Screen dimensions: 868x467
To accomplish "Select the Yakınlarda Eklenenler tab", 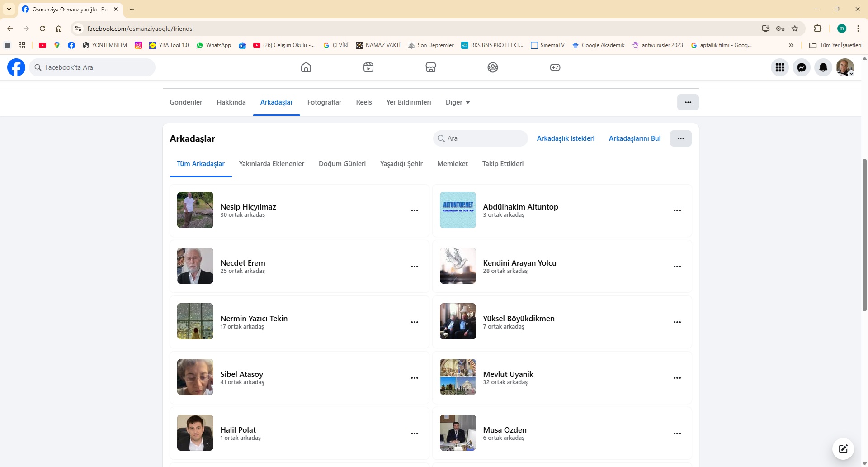I will coord(271,164).
